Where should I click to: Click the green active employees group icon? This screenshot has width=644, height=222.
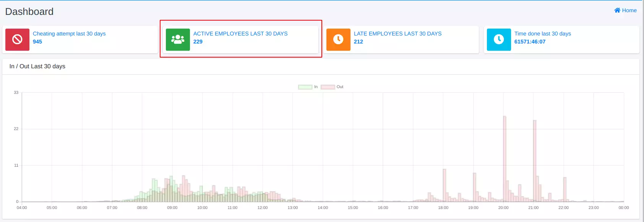(178, 40)
